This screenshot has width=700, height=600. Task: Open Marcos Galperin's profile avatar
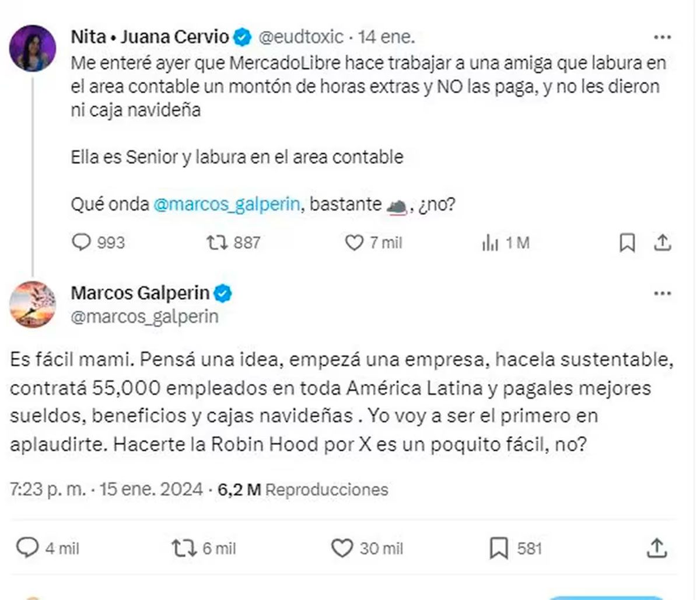tap(33, 304)
